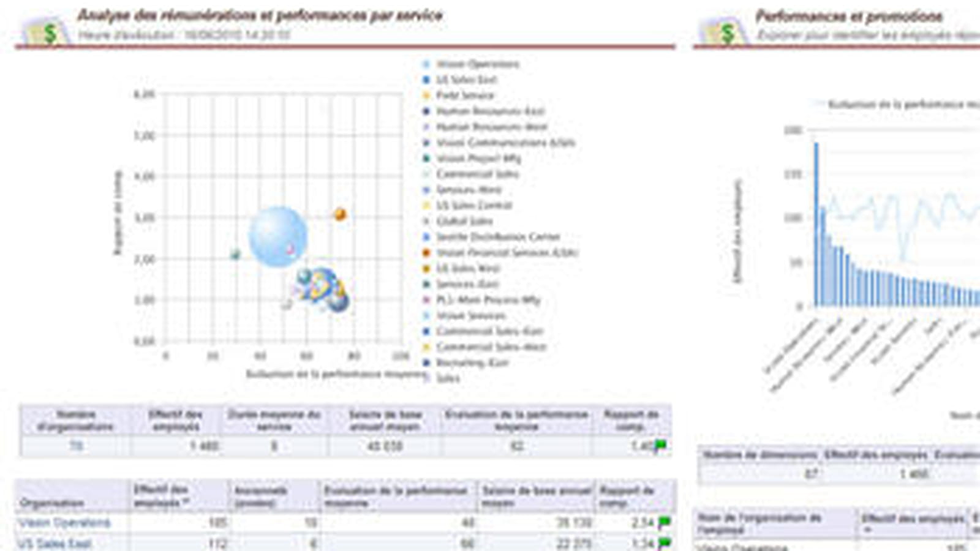The width and height of the screenshot is (980, 551).
Task: Click the 'Evaluation de la performance' line legend in the right chart
Action: (x=897, y=104)
